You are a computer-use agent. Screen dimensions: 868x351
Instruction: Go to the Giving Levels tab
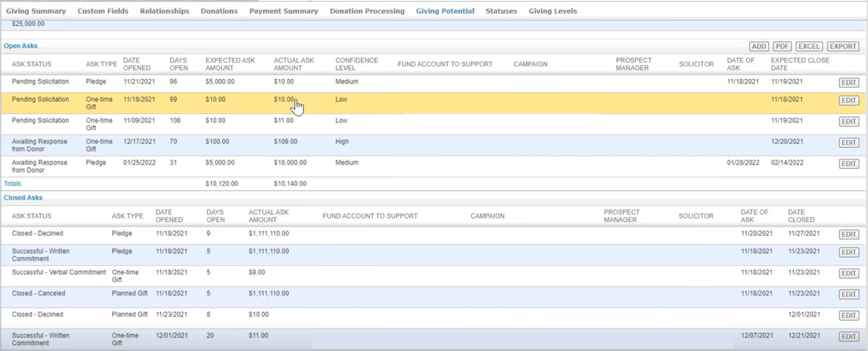click(553, 11)
